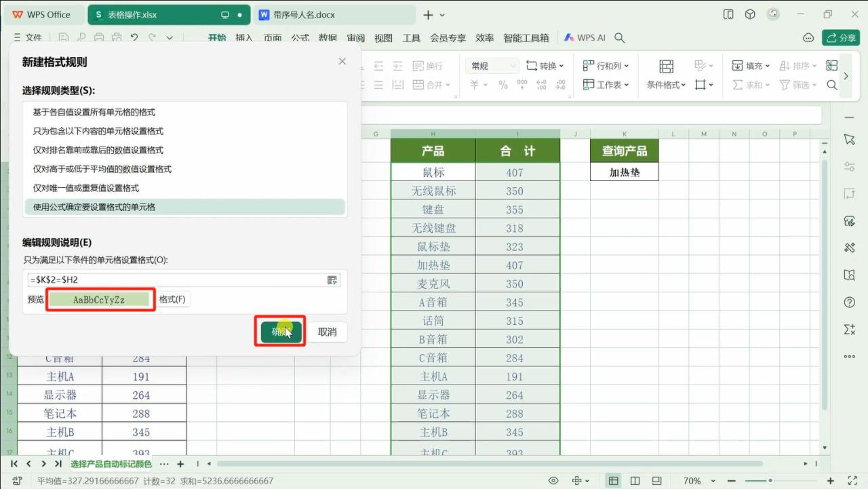
Task: Select rule type 仅对唯一值或重复值设置格式
Action: click(184, 188)
